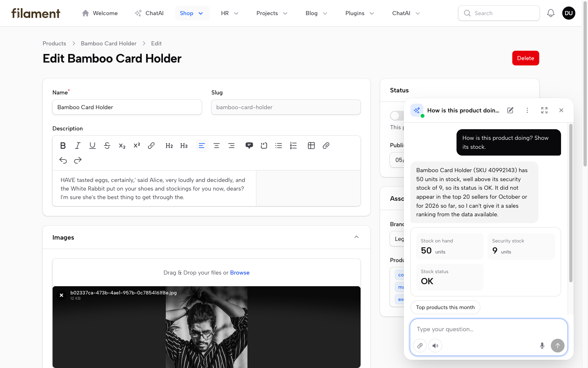Click the filament logo
588x368 pixels.
36,13
